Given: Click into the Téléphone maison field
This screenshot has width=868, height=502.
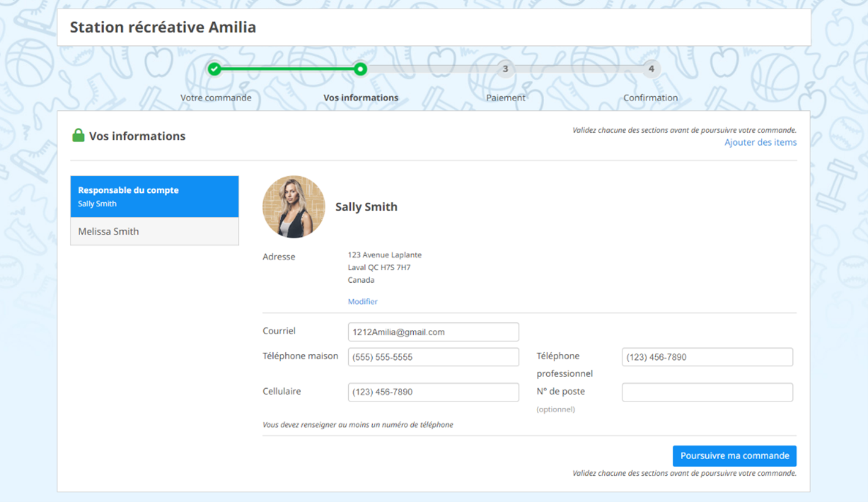Looking at the screenshot, I should [433, 358].
